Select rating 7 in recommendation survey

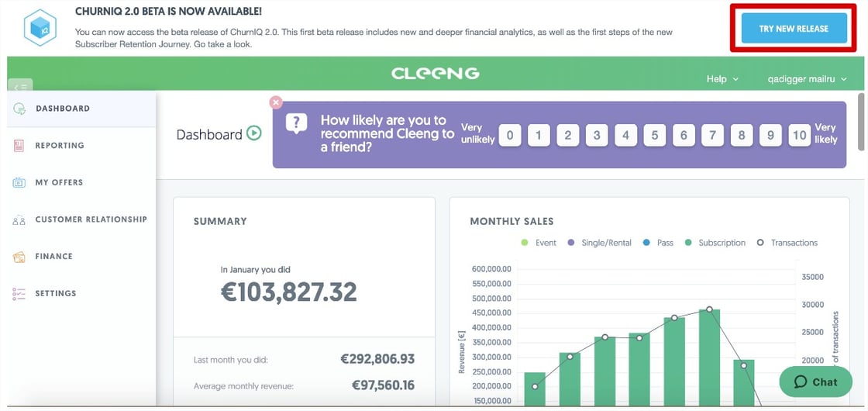coord(712,135)
